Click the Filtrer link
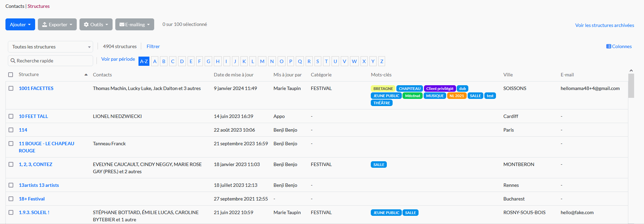644x224 pixels. coord(153,46)
